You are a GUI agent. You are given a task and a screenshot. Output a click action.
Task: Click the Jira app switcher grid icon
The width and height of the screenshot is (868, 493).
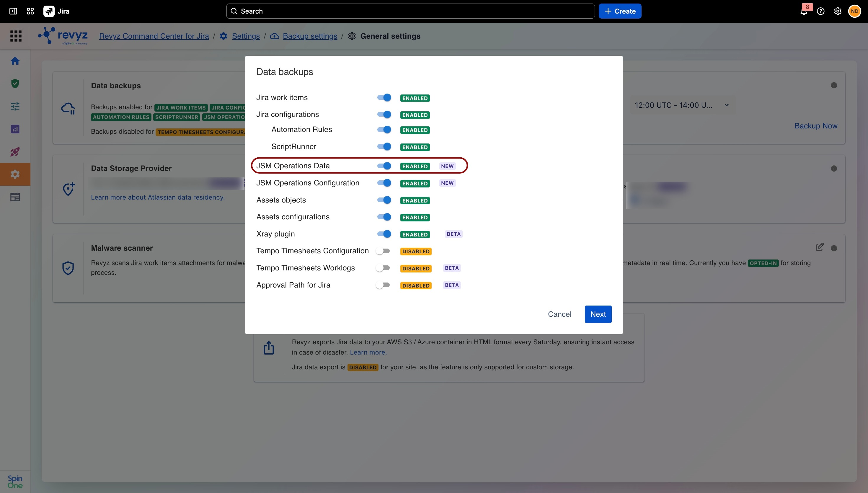click(30, 11)
